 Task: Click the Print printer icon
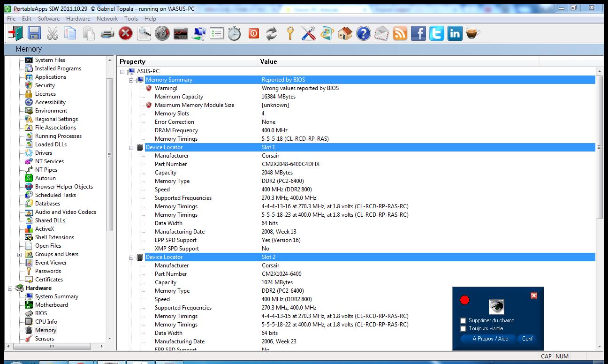[x=107, y=33]
